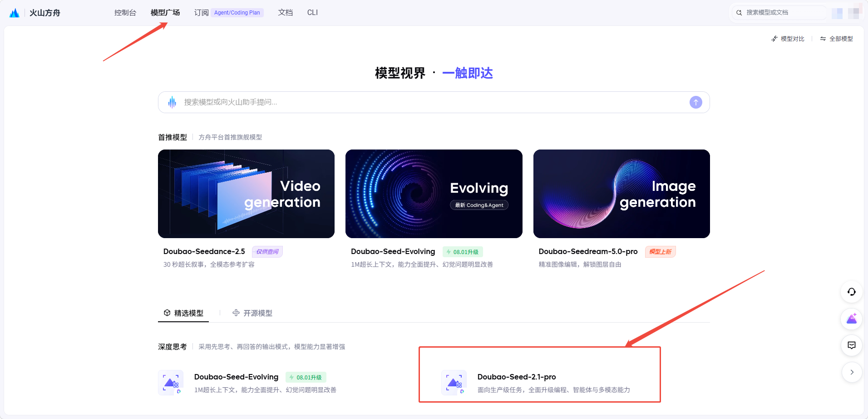Click the open-source icon on 开源模型 tab
Viewport: 868px width, 419px height.
click(236, 313)
